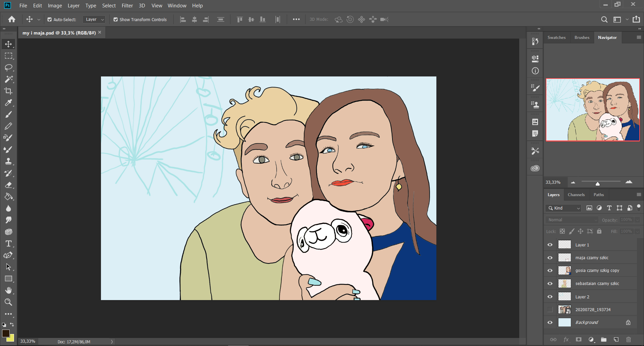Delete layer using trash icon
This screenshot has width=644, height=346.
(629, 340)
